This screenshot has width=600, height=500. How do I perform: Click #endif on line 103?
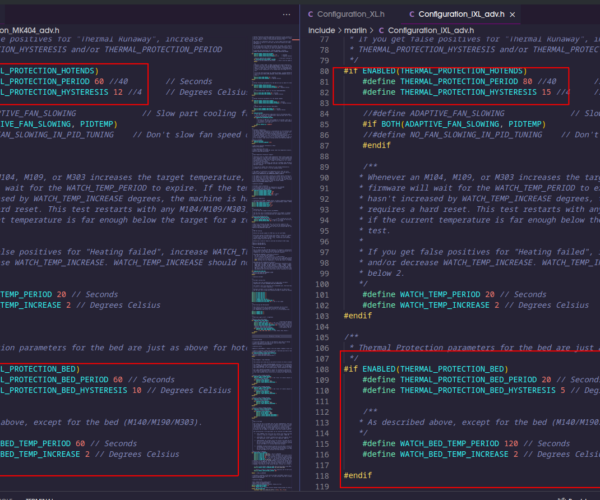point(358,316)
